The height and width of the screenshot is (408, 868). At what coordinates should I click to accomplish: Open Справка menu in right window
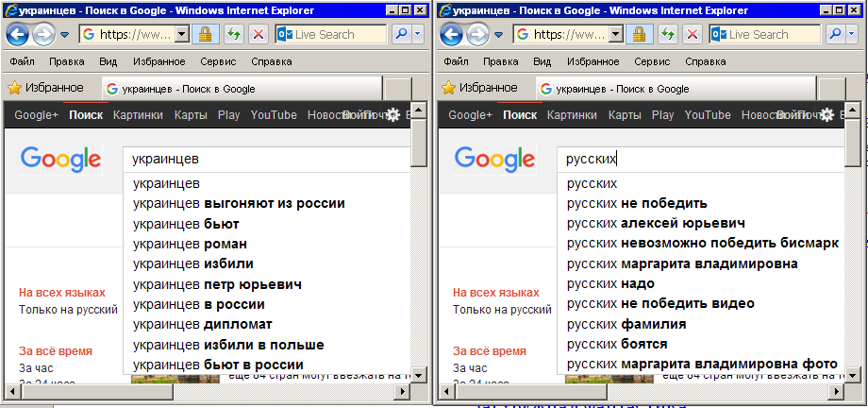(x=706, y=61)
